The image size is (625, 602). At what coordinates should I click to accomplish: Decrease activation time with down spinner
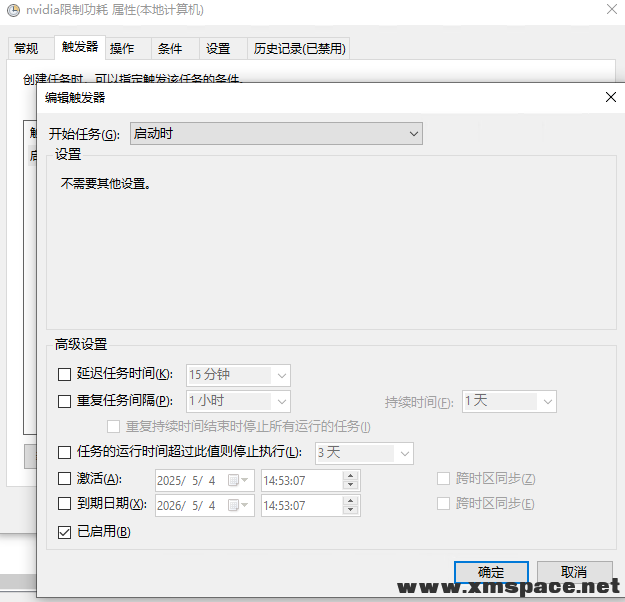[x=350, y=485]
